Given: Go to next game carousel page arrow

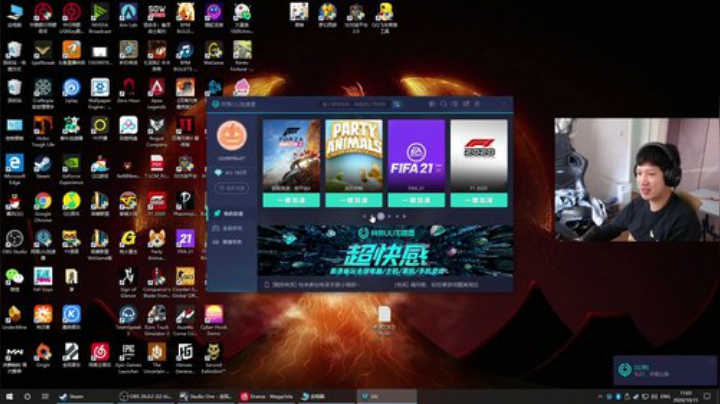Looking at the screenshot, I should 405,216.
